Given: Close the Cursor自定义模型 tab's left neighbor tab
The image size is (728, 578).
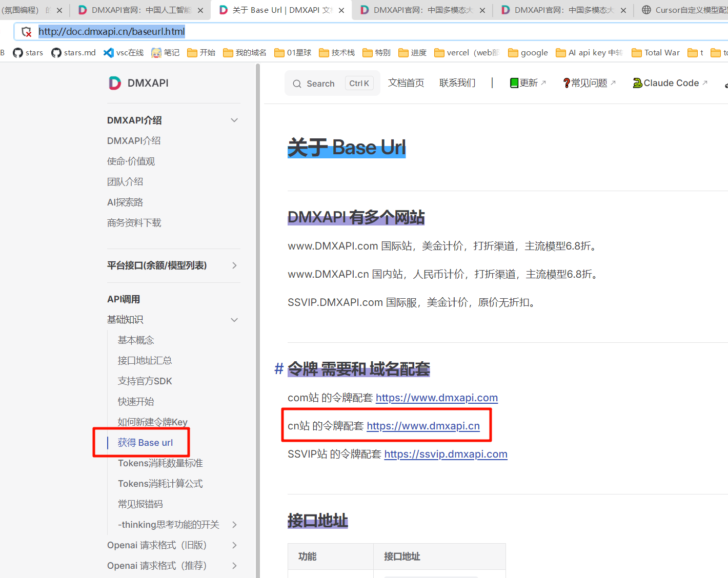Looking at the screenshot, I should coord(623,10).
